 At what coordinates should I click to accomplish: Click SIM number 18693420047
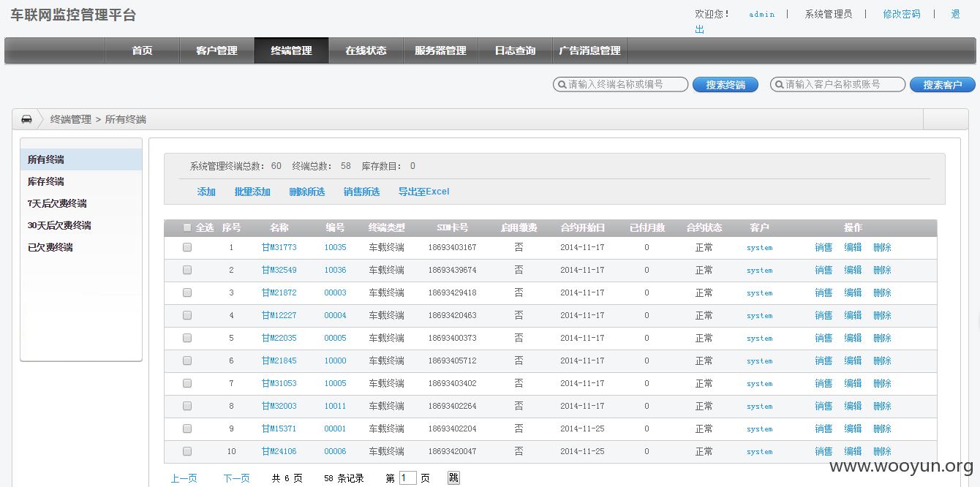click(453, 451)
